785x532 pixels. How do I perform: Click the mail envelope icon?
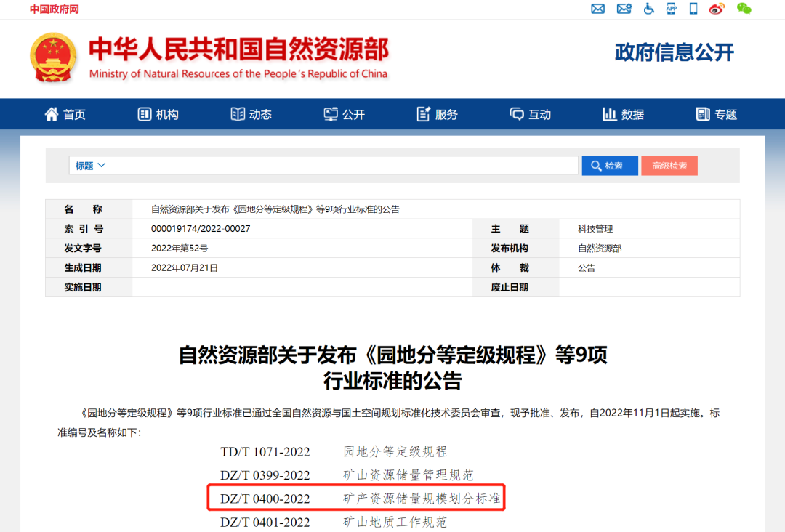(597, 9)
